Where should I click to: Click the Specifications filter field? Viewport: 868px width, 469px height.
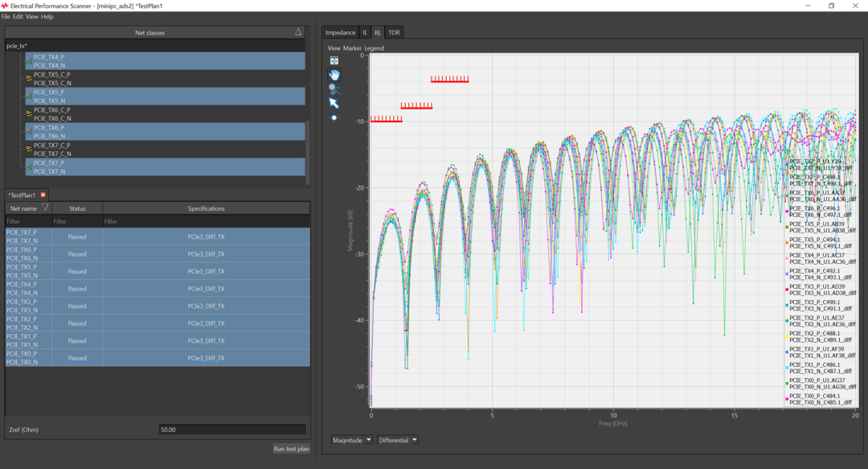(206, 221)
